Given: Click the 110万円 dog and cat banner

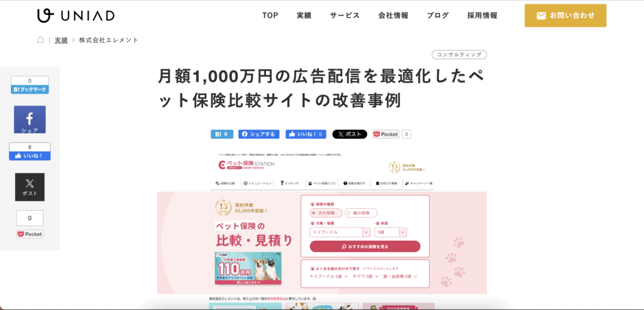Looking at the screenshot, I should (x=247, y=269).
